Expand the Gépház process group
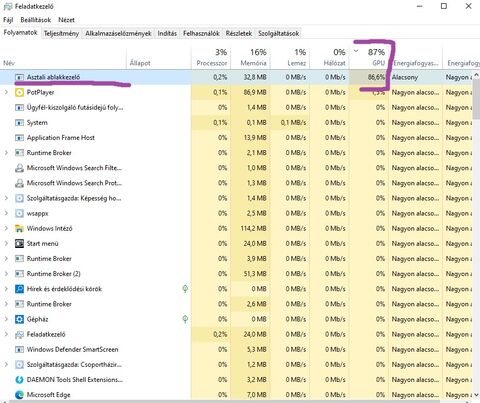 (6, 319)
